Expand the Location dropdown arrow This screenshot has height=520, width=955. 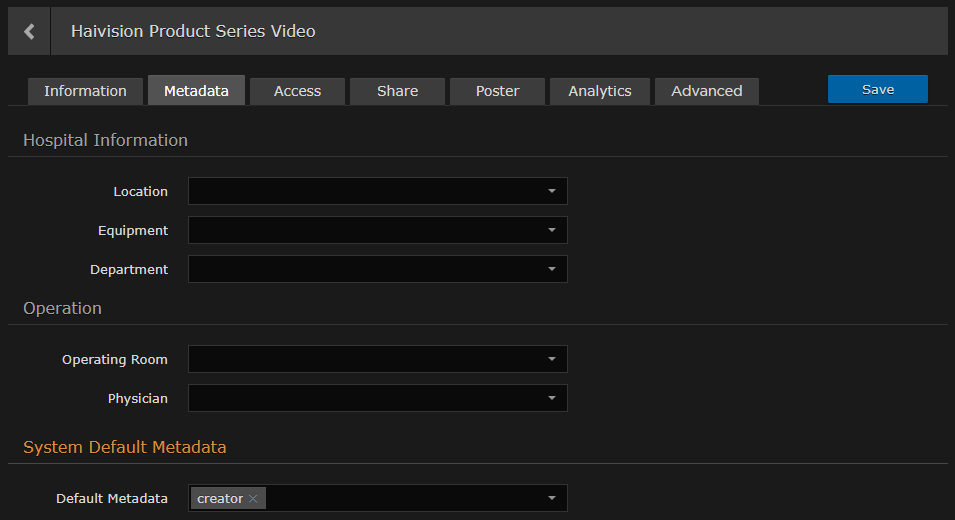pos(551,191)
